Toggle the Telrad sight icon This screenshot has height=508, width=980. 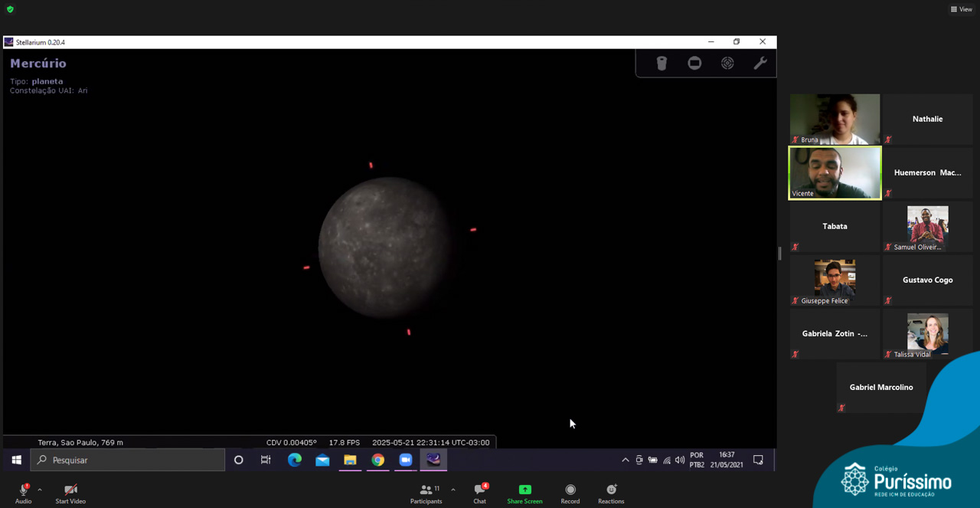727,64
